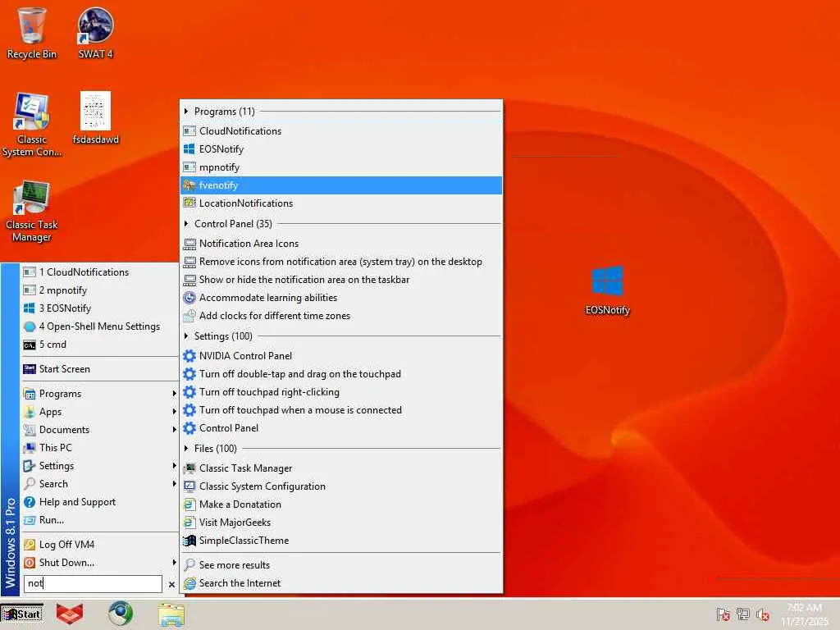
Task: Open recent item 2 mpnotify
Action: [x=99, y=290]
